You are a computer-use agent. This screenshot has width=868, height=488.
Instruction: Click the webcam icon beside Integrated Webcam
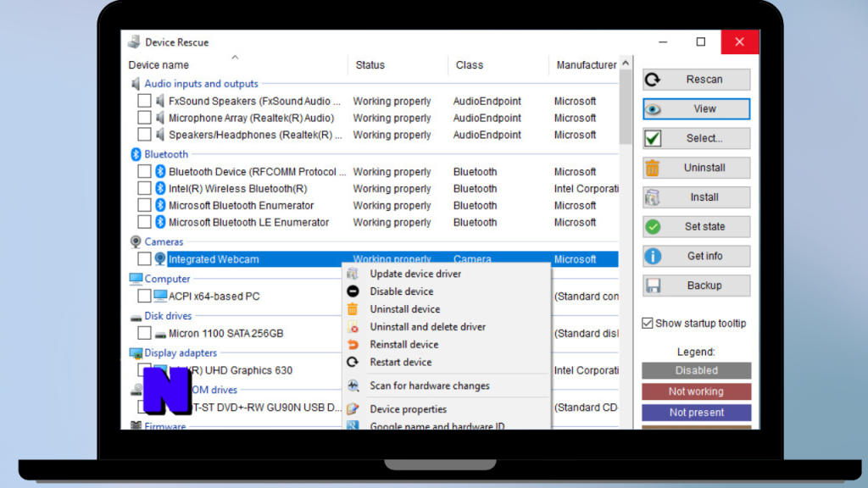point(160,259)
